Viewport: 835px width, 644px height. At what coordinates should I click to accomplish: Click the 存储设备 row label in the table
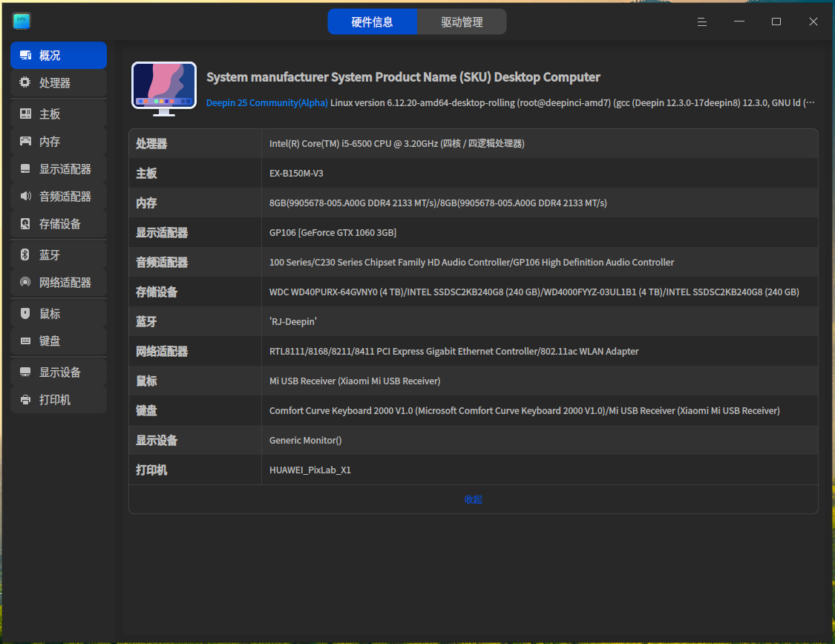coord(157,292)
